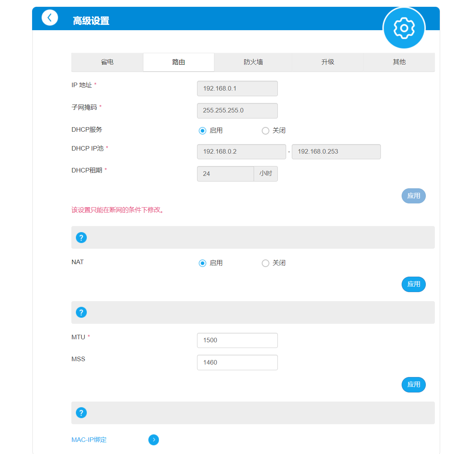Click the back arrow icon in header
Screen dimensions: 476x454
[49, 18]
